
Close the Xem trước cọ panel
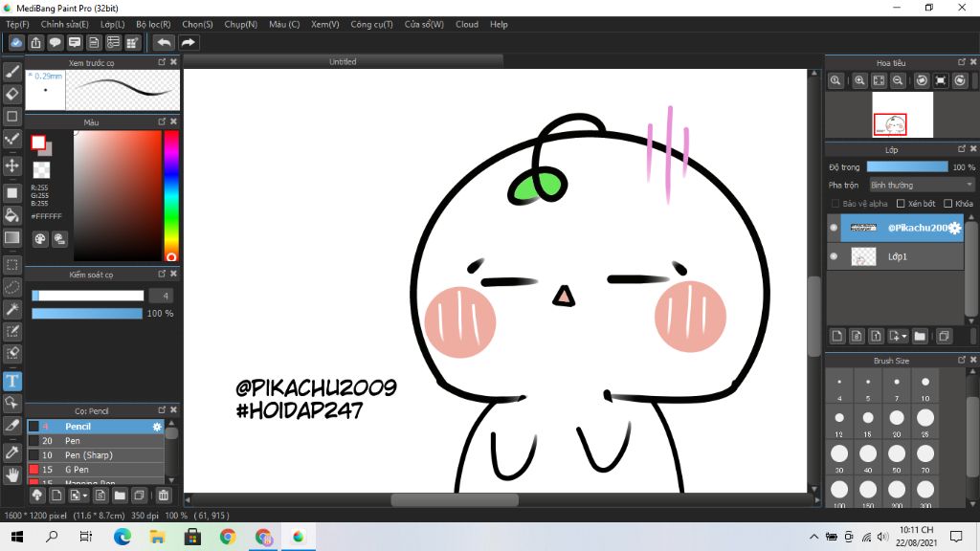pyautogui.click(x=174, y=62)
